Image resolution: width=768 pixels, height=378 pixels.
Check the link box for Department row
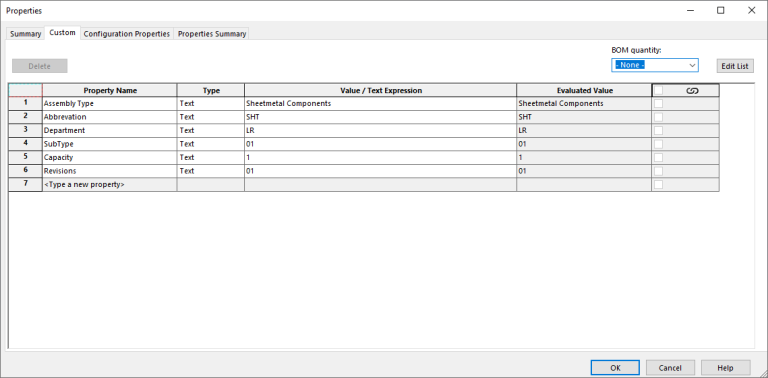[x=659, y=131]
